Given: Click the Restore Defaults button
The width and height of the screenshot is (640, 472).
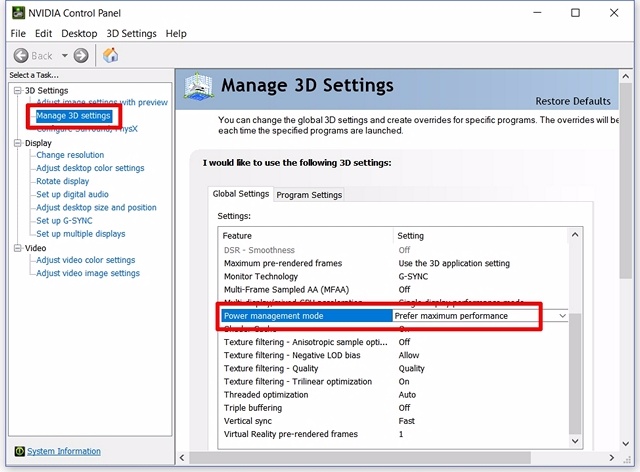Looking at the screenshot, I should 572,102.
